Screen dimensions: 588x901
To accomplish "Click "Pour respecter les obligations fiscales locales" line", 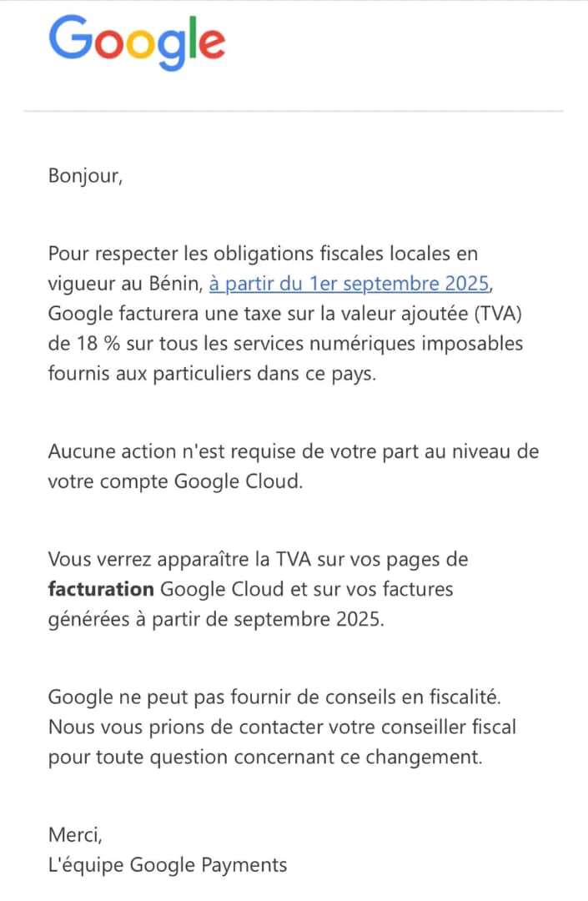I will [x=263, y=253].
